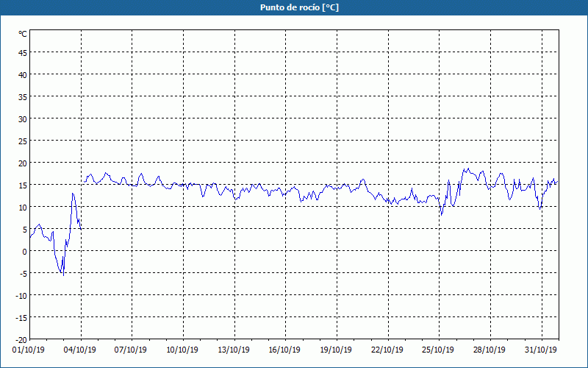Select date label 22/10/19
This screenshot has height=368, width=588.
[x=387, y=350]
